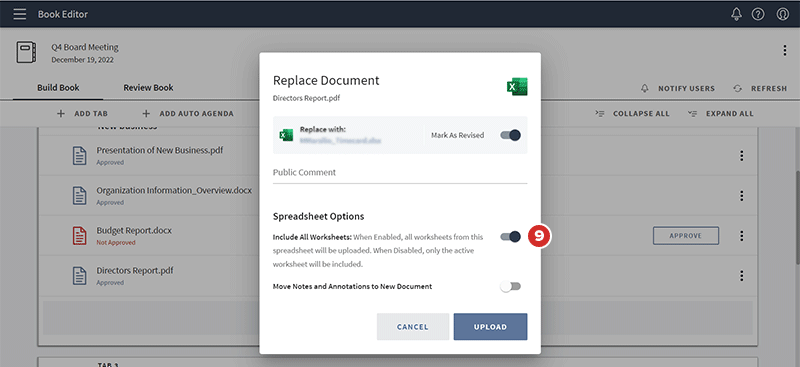Click the Budget Report red document icon
Viewport: 800px width, 367px height.
point(79,236)
